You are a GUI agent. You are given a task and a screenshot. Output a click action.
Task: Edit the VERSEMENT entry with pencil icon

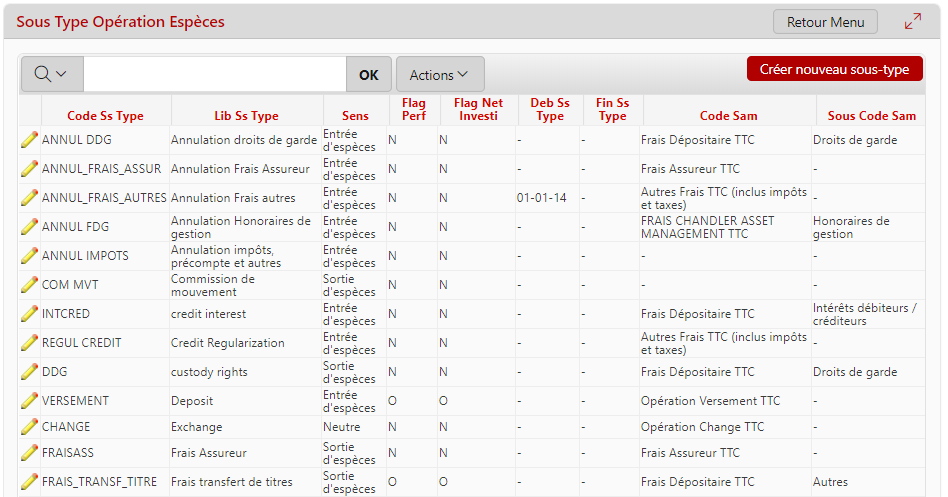click(29, 401)
